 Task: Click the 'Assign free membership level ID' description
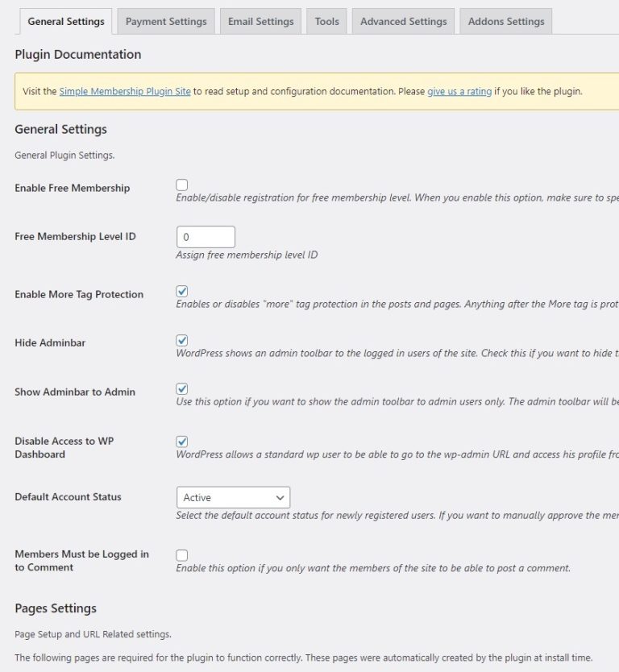(247, 255)
